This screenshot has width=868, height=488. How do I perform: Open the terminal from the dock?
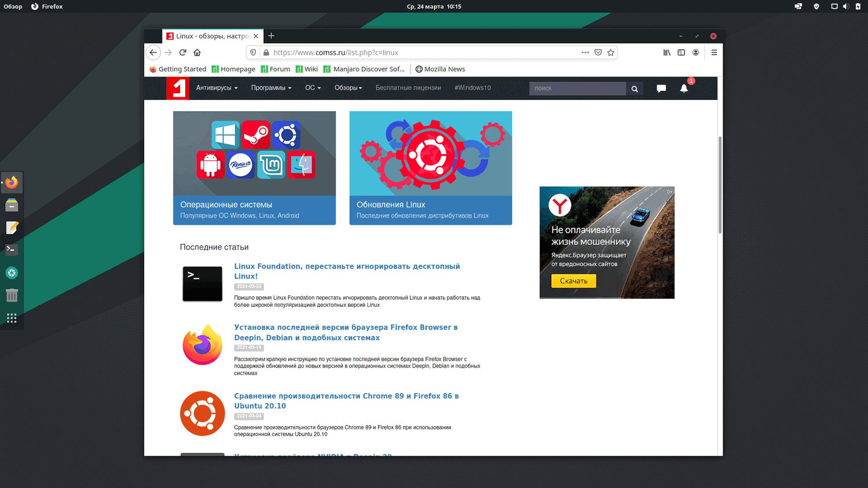12,250
